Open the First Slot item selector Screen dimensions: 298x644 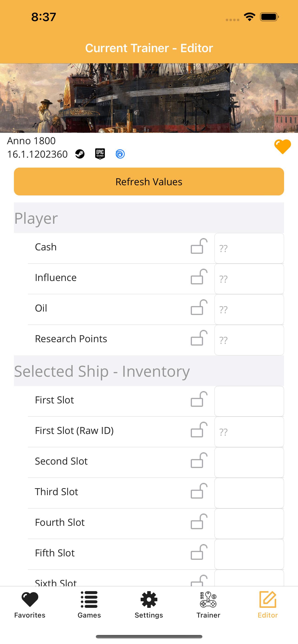249,401
